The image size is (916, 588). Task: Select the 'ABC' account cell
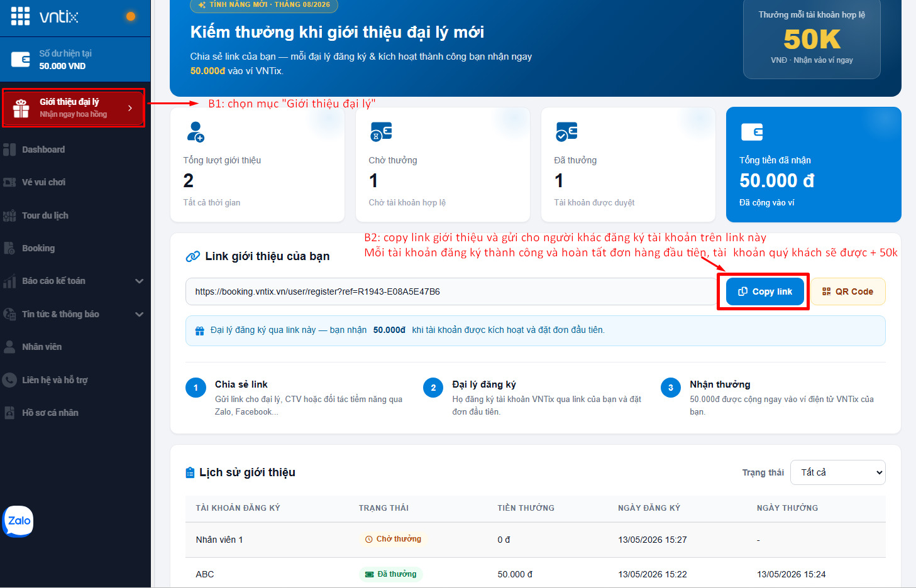(205, 574)
